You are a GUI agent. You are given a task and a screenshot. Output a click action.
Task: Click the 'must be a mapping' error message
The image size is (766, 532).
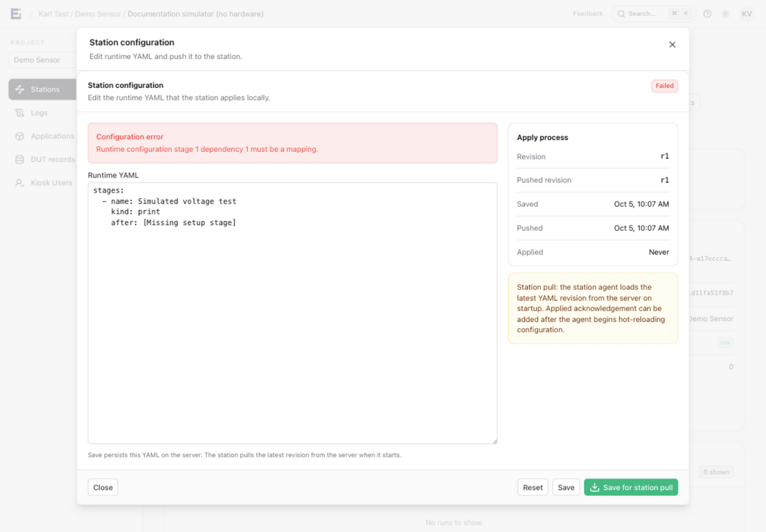coord(207,149)
